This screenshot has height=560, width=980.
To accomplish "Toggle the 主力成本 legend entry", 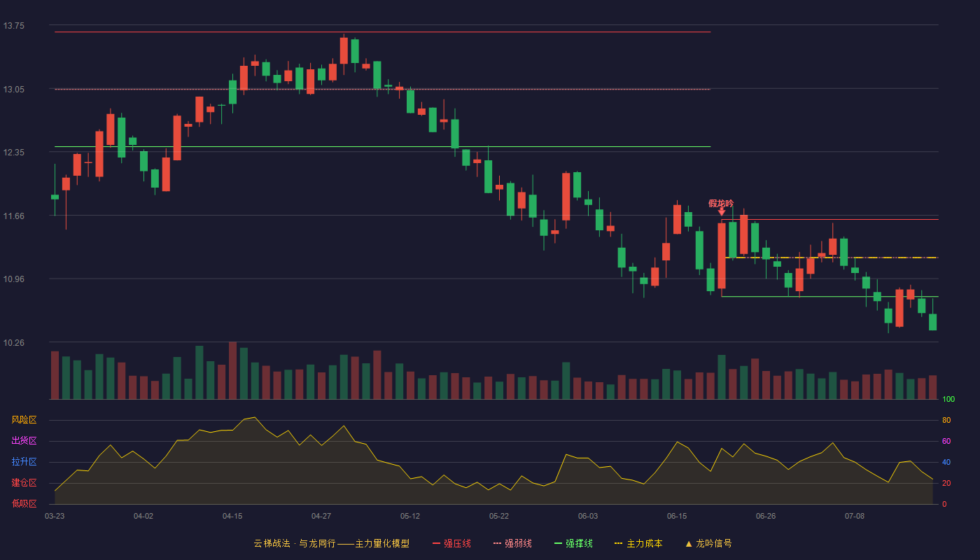I will click(x=638, y=543).
